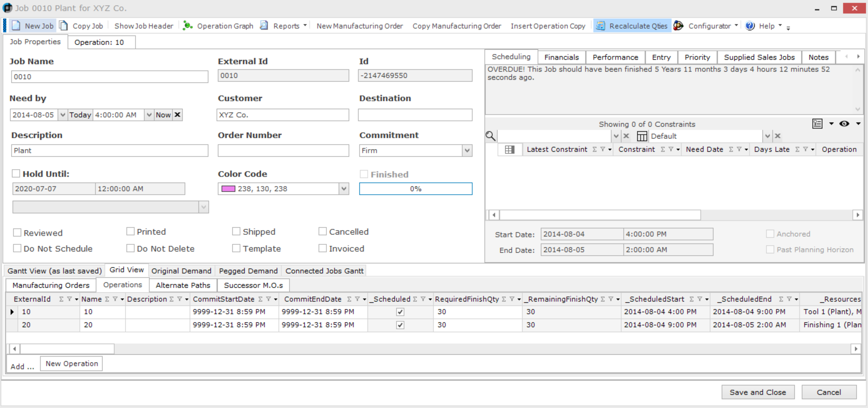Click the Copy Job icon
The width and height of the screenshot is (868, 408).
63,25
